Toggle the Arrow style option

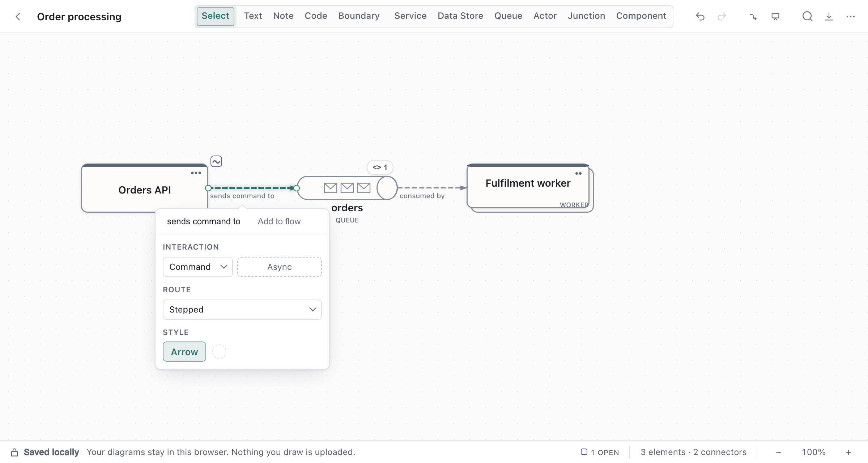point(184,352)
